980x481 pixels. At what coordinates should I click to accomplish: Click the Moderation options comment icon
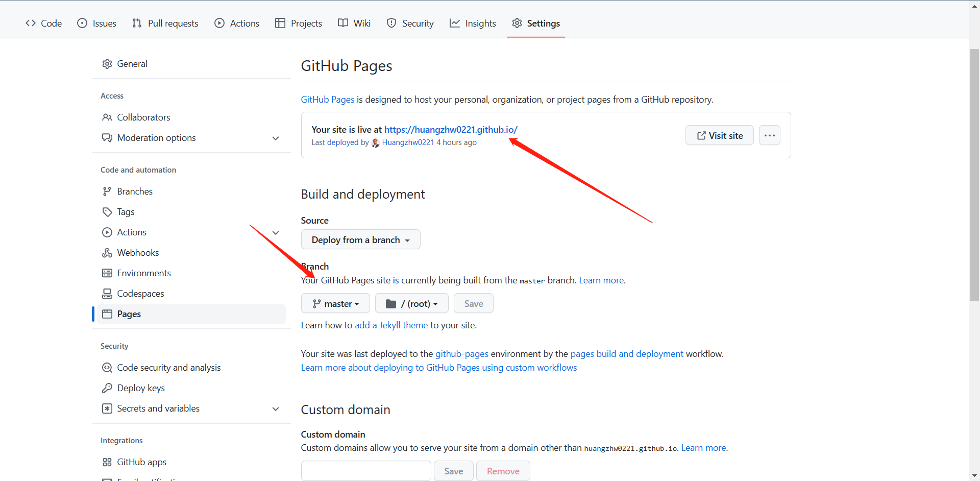tap(107, 138)
